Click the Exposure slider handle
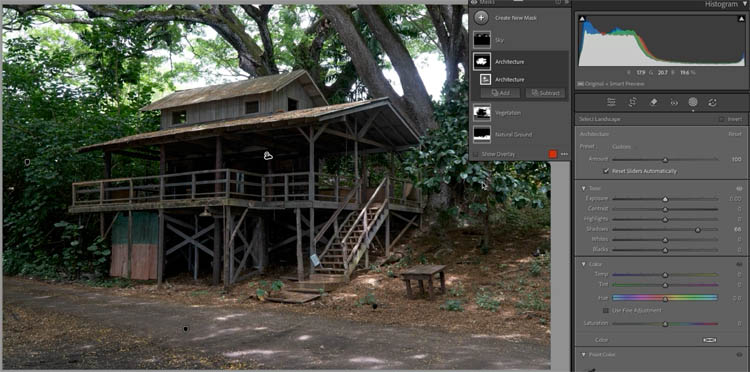The height and width of the screenshot is (372, 750). [665, 199]
